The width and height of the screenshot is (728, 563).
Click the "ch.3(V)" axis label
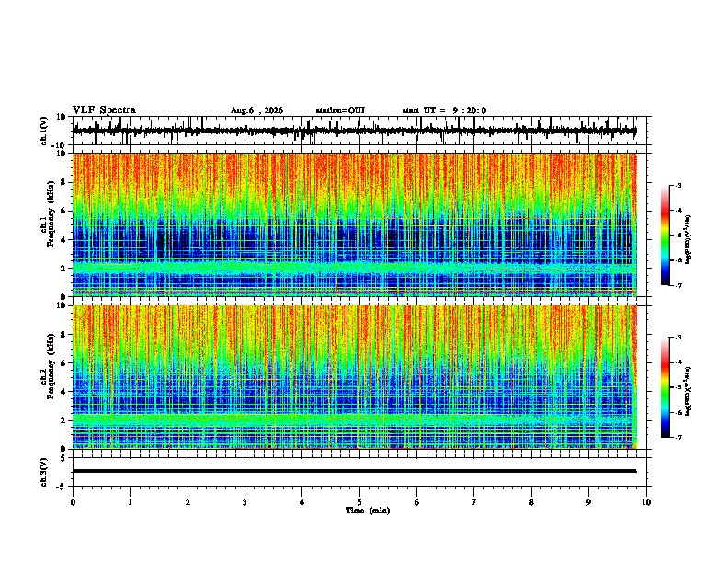[x=44, y=472]
